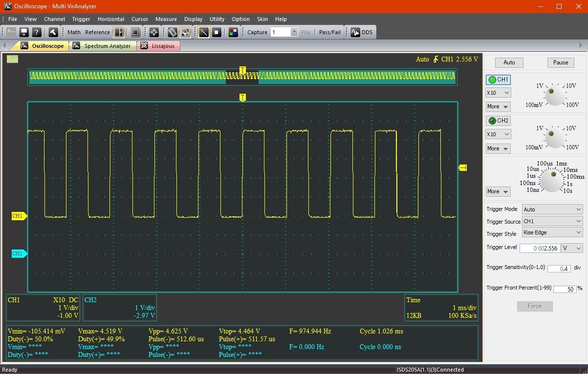This screenshot has width=588, height=374.
Task: Click the grayed open file toolbar icon
Action: pyautogui.click(x=11, y=32)
